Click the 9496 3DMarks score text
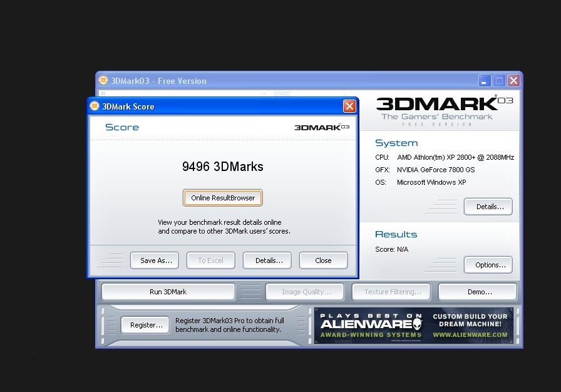 coord(222,167)
